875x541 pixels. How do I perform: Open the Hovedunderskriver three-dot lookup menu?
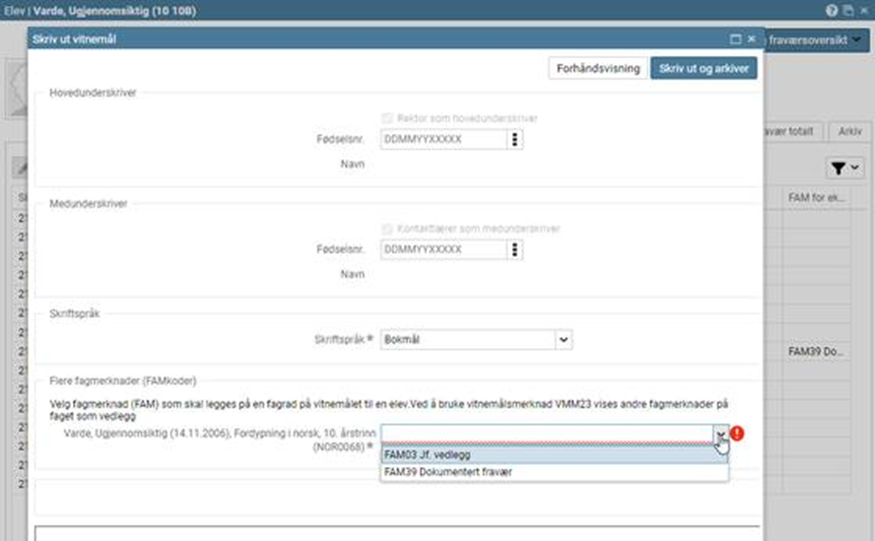[x=514, y=140]
